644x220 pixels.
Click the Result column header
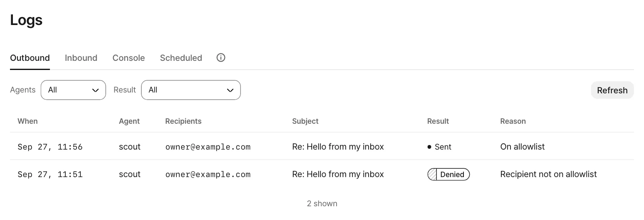(438, 121)
